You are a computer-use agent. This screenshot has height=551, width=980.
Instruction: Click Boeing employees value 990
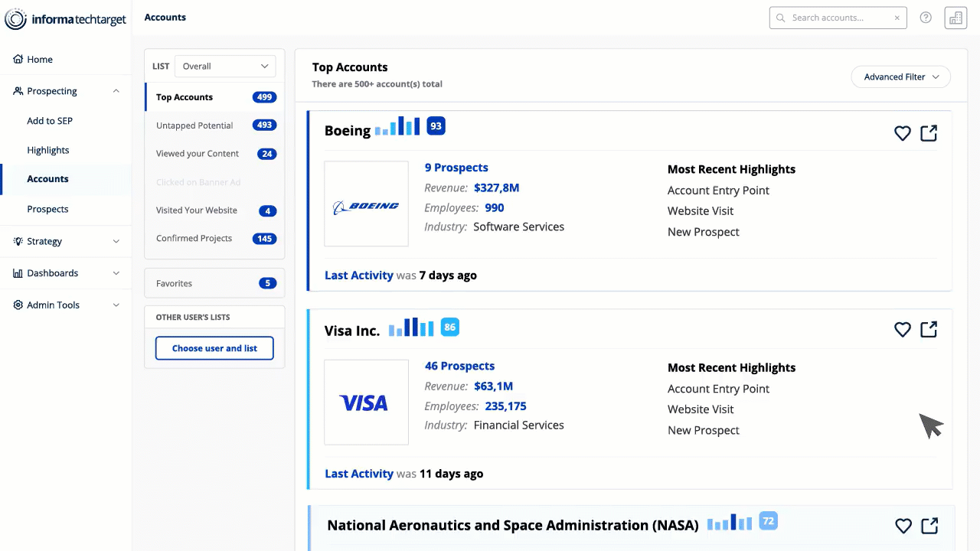tap(495, 207)
